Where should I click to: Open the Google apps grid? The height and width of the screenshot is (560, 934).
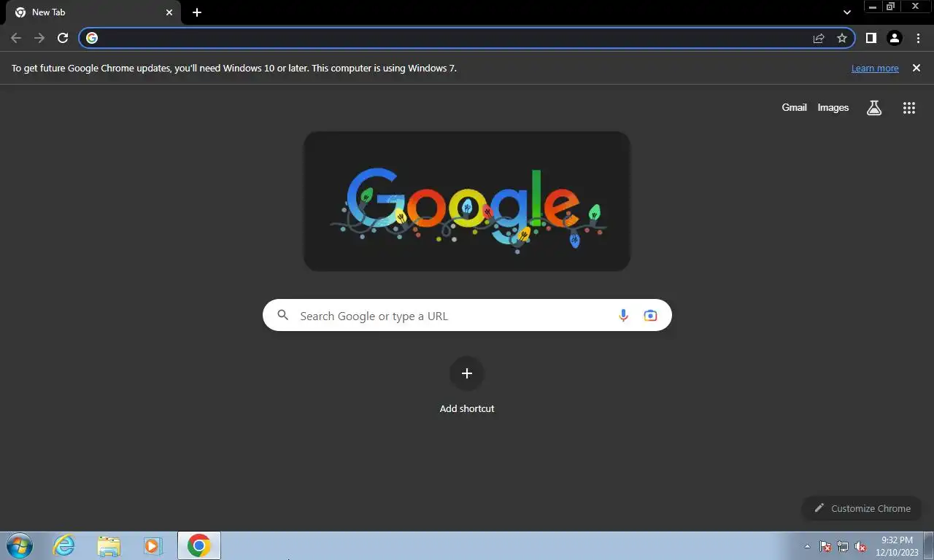point(908,108)
